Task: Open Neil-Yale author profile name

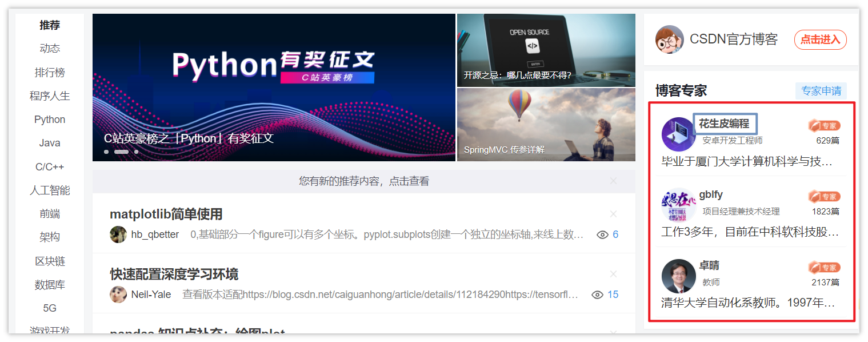Action: pos(151,295)
